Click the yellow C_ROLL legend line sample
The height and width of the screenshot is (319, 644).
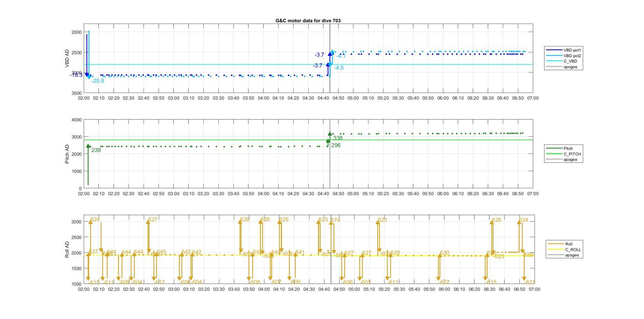pos(556,249)
